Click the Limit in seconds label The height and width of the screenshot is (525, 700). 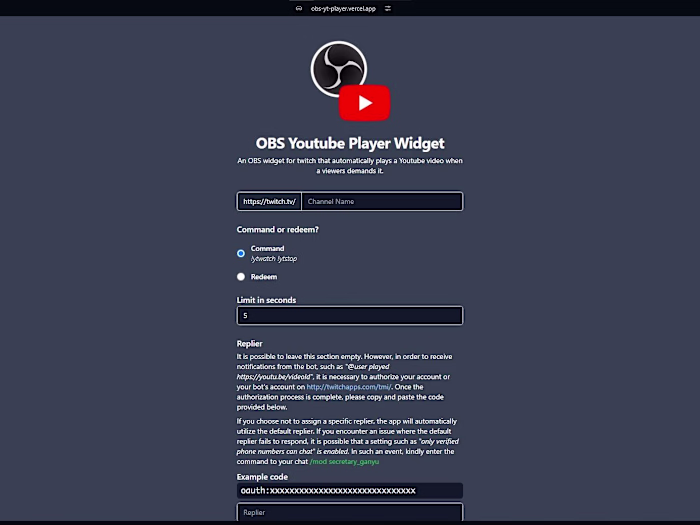tap(267, 300)
